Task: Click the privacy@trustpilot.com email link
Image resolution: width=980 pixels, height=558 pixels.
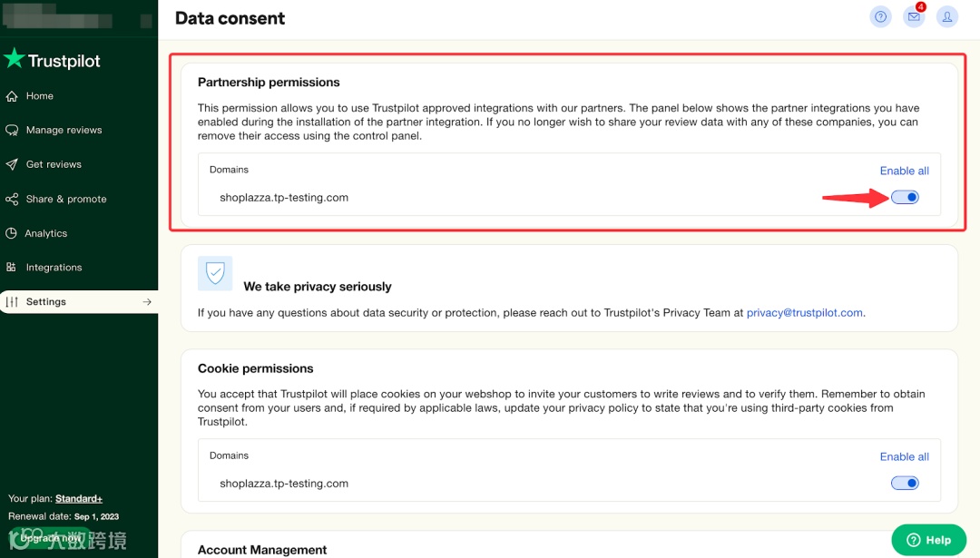Action: point(804,313)
